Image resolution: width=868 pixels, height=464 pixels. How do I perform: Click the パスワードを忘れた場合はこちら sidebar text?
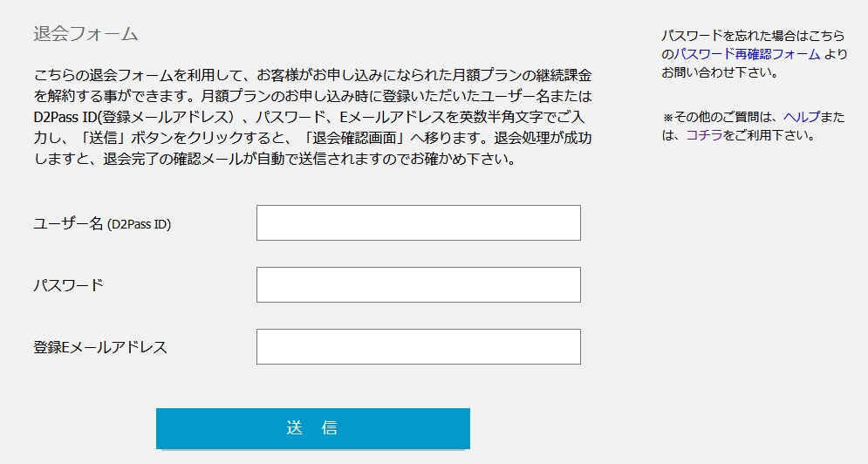(x=753, y=36)
